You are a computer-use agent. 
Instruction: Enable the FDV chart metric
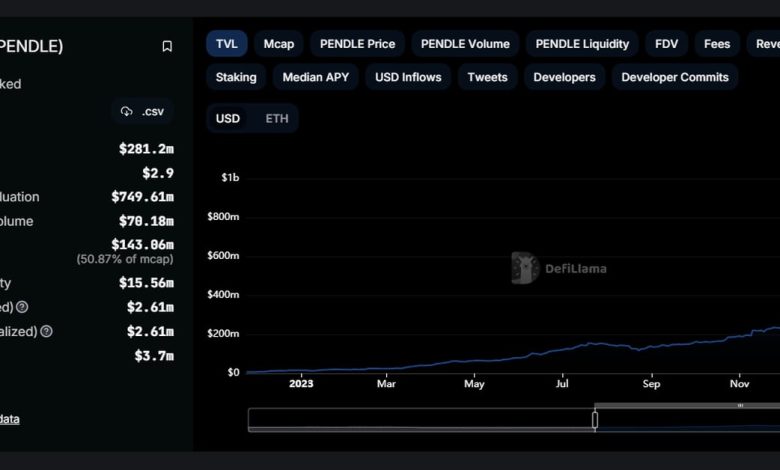(x=666, y=44)
